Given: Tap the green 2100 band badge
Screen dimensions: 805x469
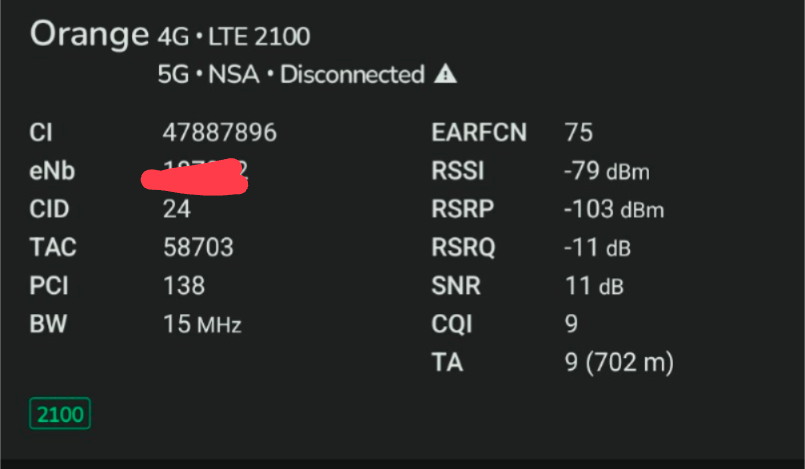Looking at the screenshot, I should click(x=60, y=413).
